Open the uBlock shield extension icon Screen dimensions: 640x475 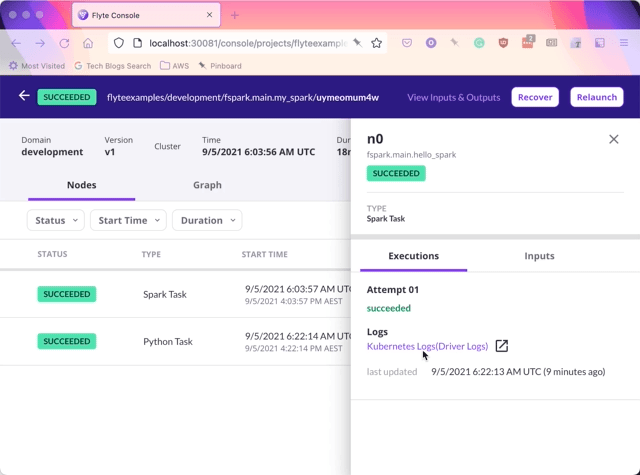point(503,43)
